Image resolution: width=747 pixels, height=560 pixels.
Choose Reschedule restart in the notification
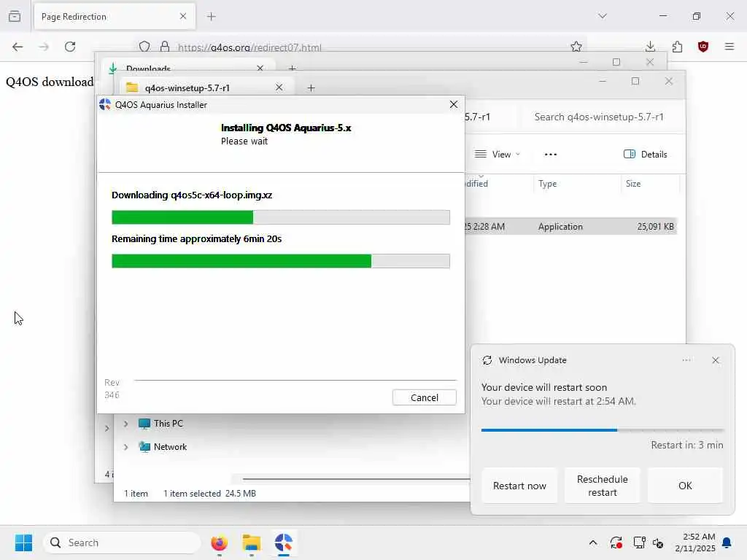(602, 486)
